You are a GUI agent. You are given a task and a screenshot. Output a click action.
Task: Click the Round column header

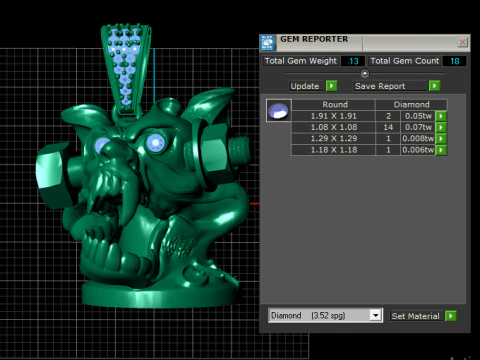(x=334, y=105)
